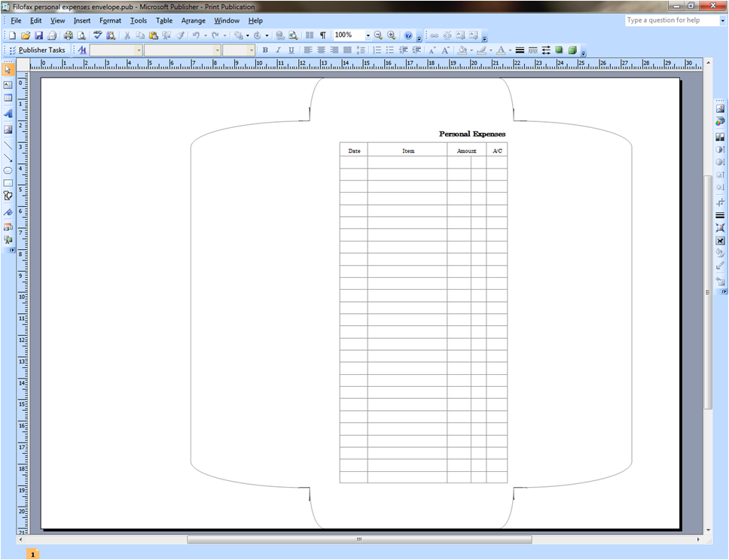This screenshot has height=560, width=729.
Task: Select the Picture Frame tool
Action: tap(8, 129)
